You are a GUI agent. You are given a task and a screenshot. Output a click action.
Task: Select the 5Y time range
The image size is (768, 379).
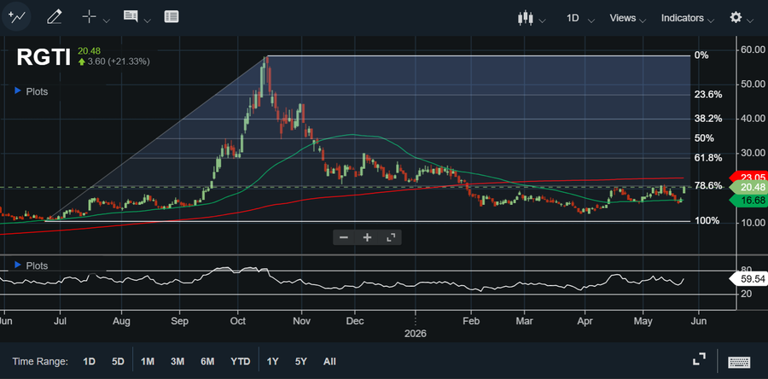point(301,362)
